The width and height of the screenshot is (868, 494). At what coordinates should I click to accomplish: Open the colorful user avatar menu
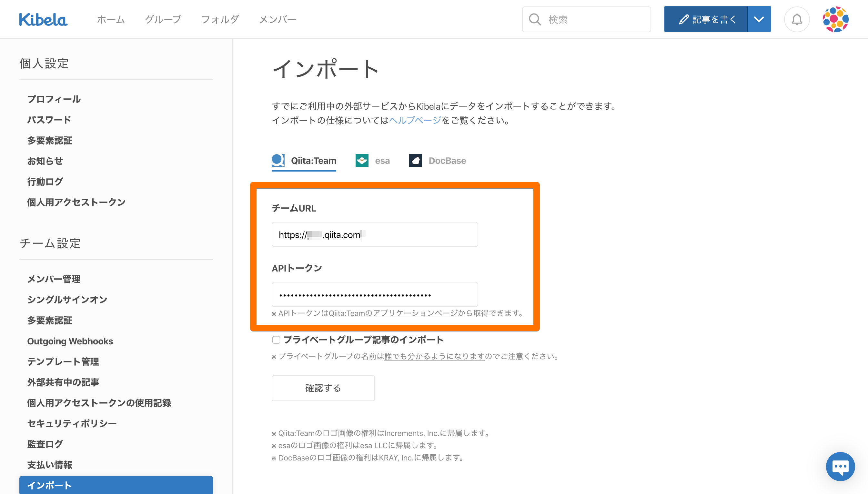click(x=835, y=19)
